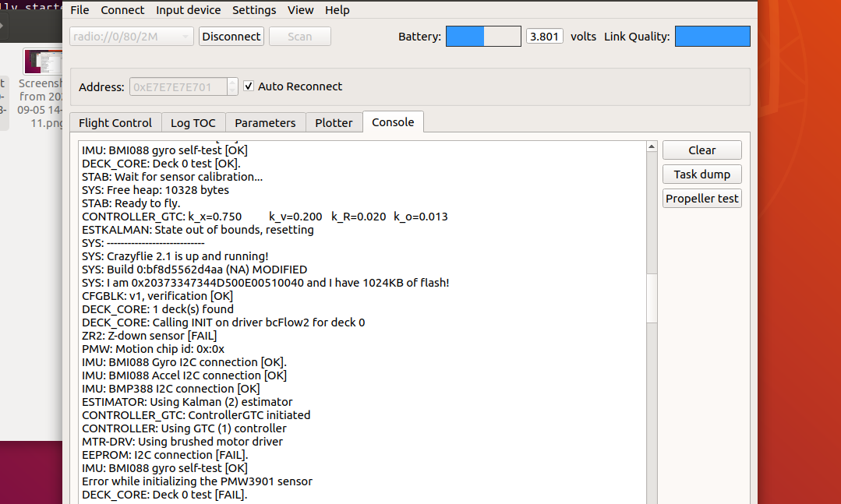Click the console scrollbar up arrow
This screenshot has width=841, height=504.
pyautogui.click(x=652, y=147)
